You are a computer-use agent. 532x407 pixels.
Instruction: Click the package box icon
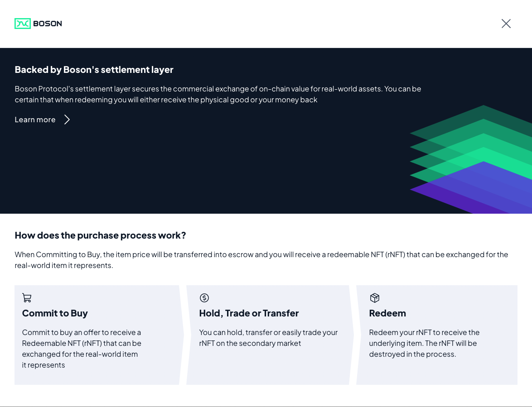tap(374, 298)
